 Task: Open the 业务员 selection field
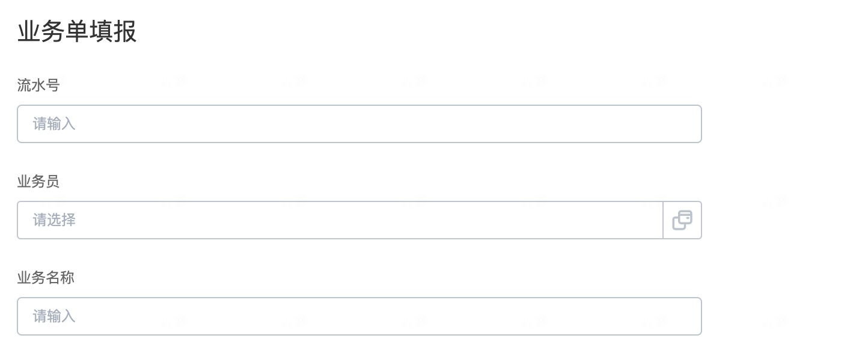(340, 220)
